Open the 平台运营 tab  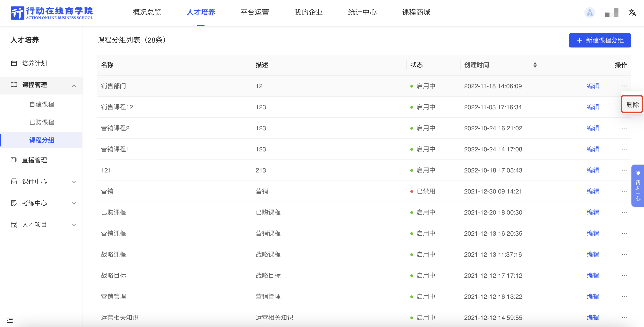pyautogui.click(x=255, y=12)
